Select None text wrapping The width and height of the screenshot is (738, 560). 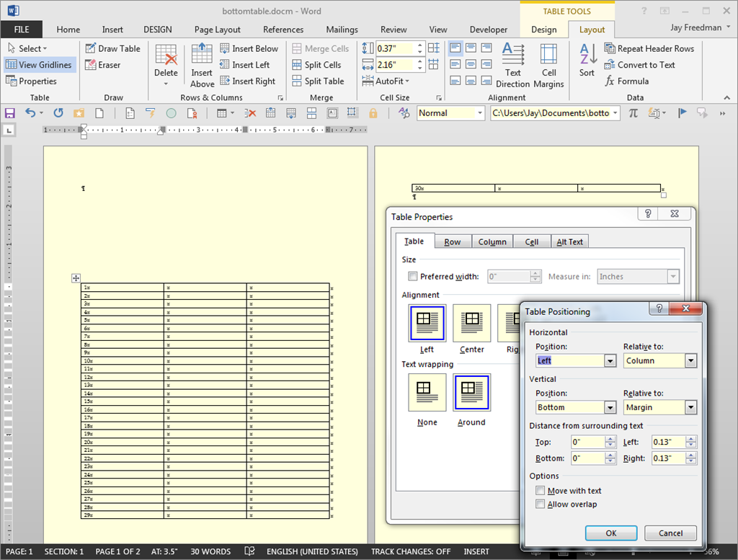(x=427, y=393)
